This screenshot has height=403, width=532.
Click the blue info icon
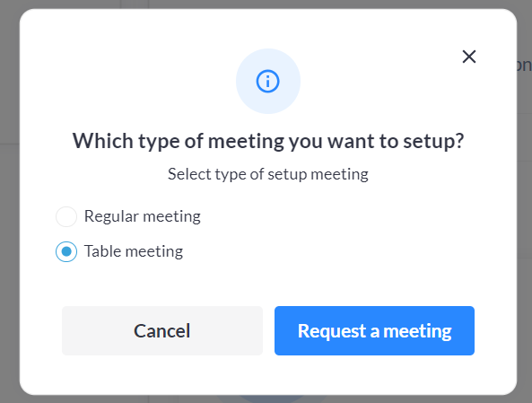[x=267, y=81]
